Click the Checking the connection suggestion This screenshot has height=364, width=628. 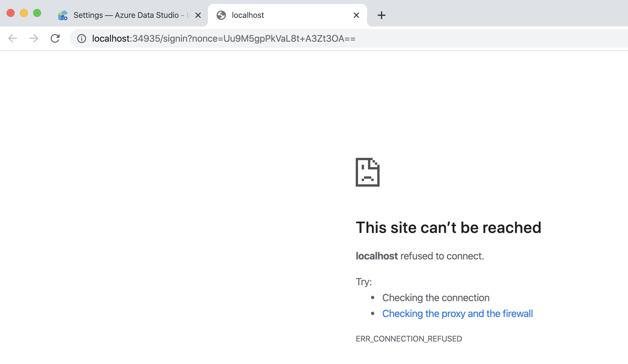pos(436,297)
